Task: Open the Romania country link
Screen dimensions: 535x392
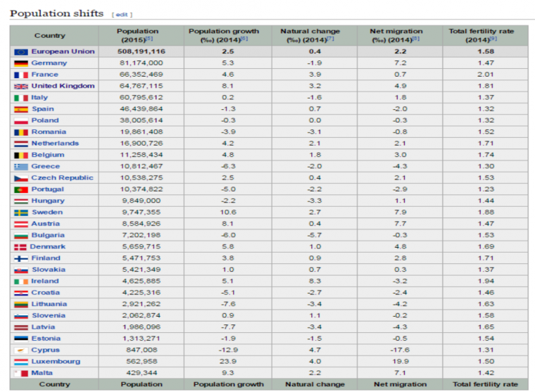Action: point(49,132)
